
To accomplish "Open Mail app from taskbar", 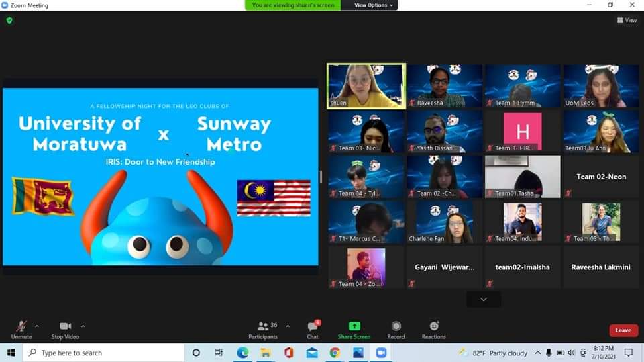I will pos(312,353).
